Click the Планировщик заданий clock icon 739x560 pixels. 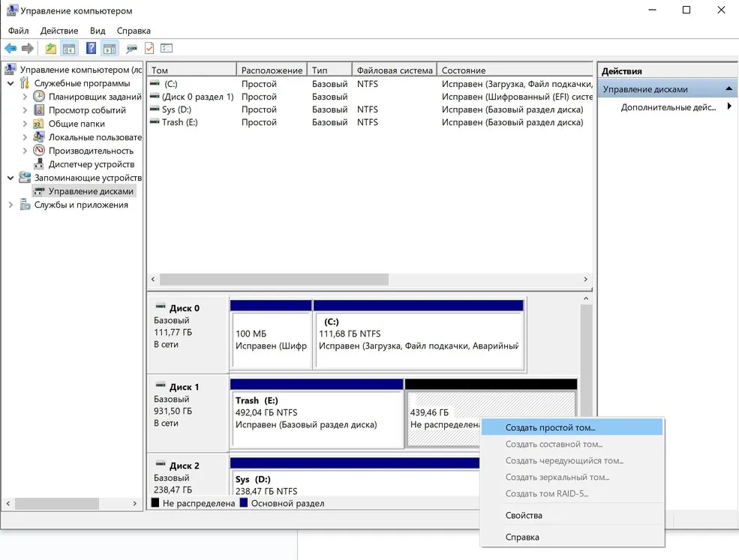pyautogui.click(x=39, y=97)
